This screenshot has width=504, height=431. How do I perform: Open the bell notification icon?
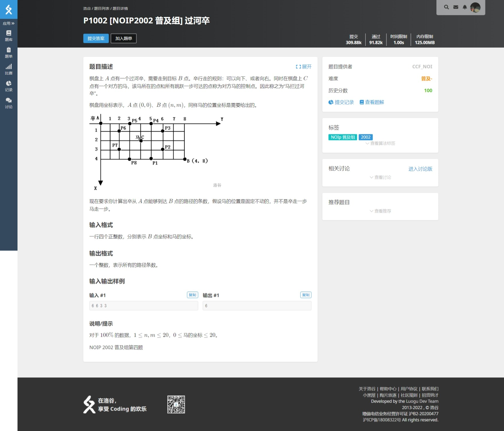pos(464,7)
